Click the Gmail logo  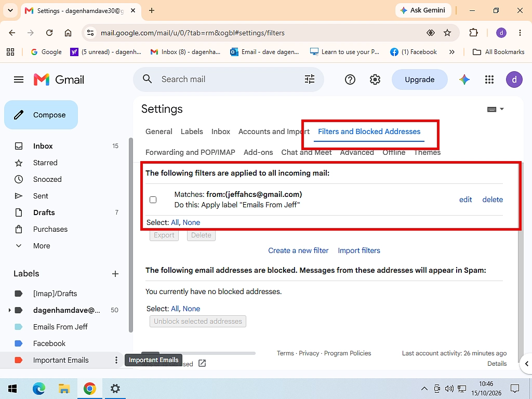point(59,79)
